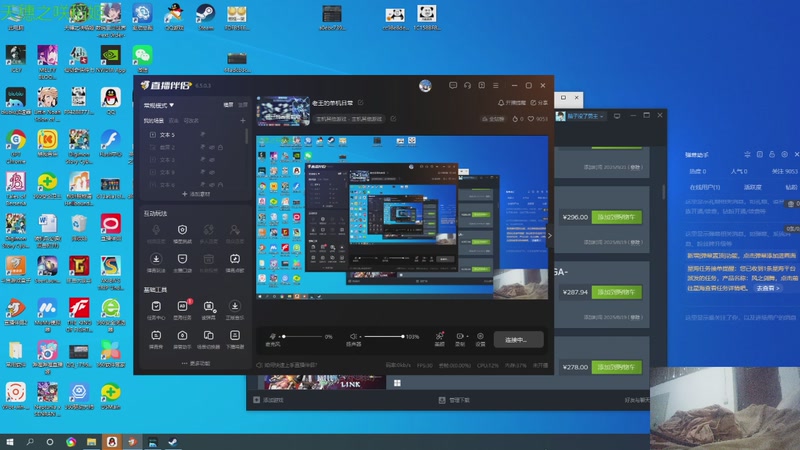Toggle visibility eye on the second source row
800x450 pixels.
212,147
